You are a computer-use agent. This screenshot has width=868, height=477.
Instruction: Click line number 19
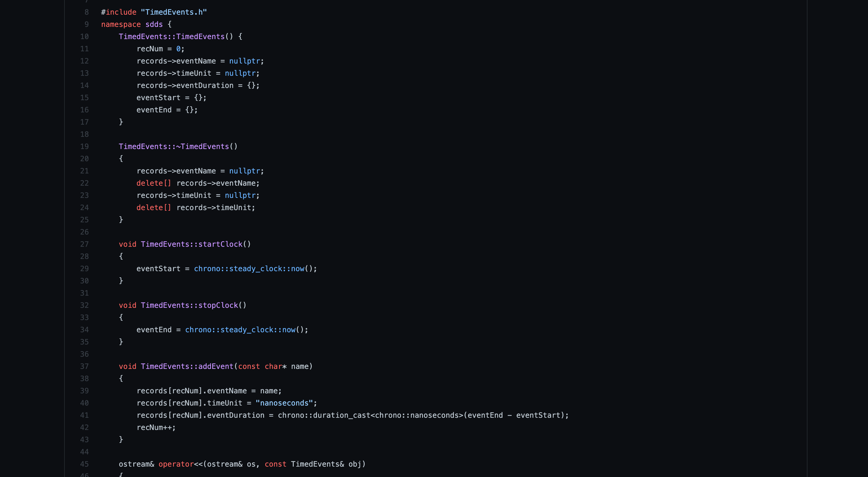coord(84,147)
